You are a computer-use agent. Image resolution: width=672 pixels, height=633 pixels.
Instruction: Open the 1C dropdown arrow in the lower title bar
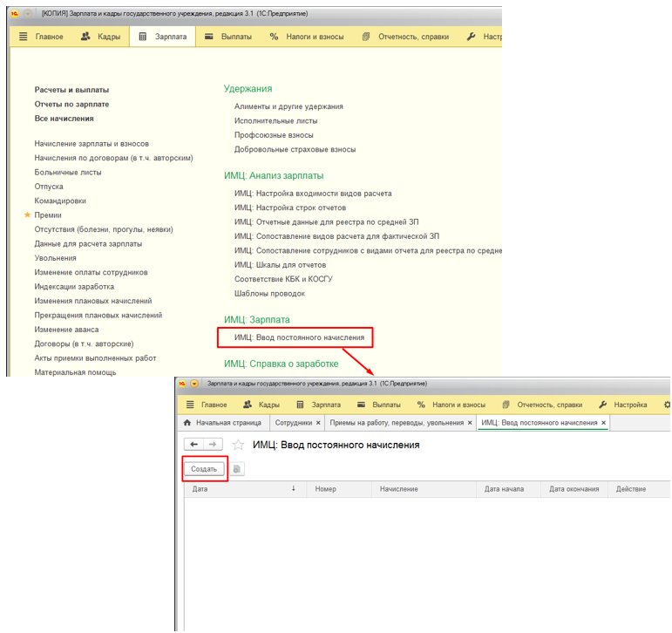194,384
